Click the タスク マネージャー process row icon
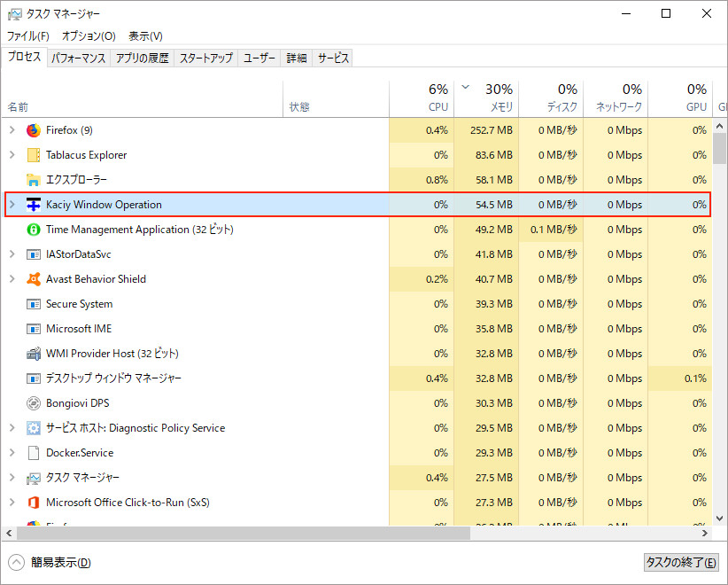 click(x=34, y=478)
